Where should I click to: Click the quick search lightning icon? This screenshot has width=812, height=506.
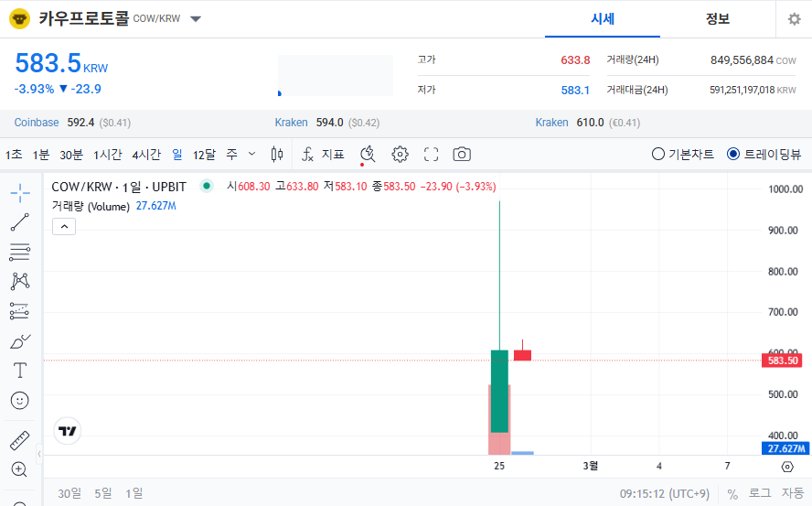[x=368, y=155]
